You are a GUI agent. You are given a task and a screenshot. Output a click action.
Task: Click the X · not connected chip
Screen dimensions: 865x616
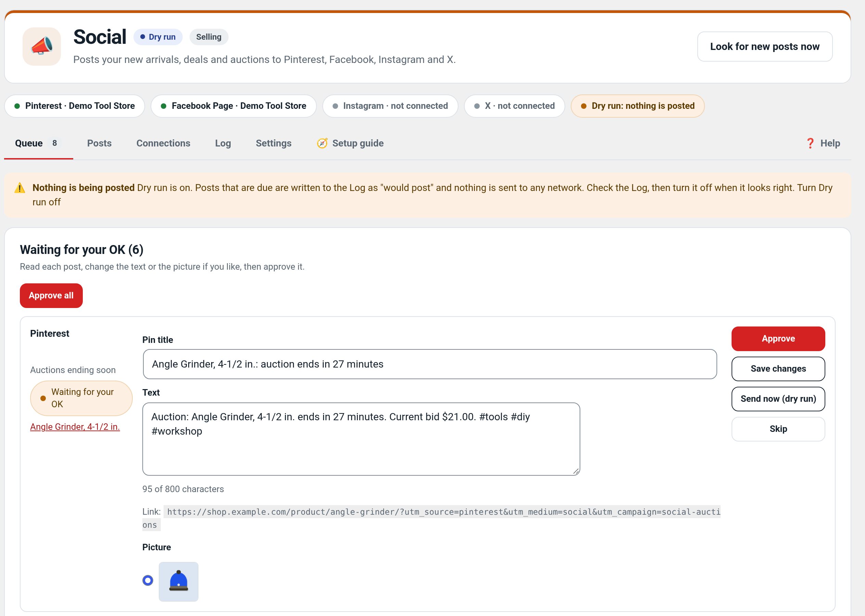[x=514, y=106]
